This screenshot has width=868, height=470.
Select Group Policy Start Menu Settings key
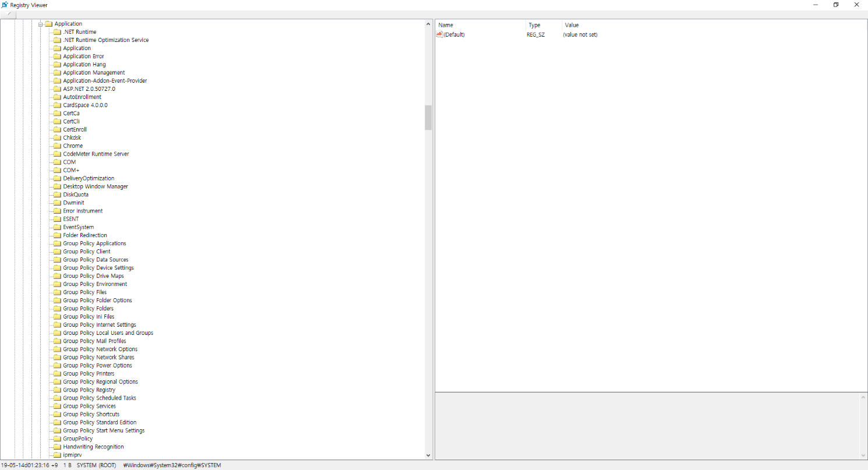click(x=104, y=432)
